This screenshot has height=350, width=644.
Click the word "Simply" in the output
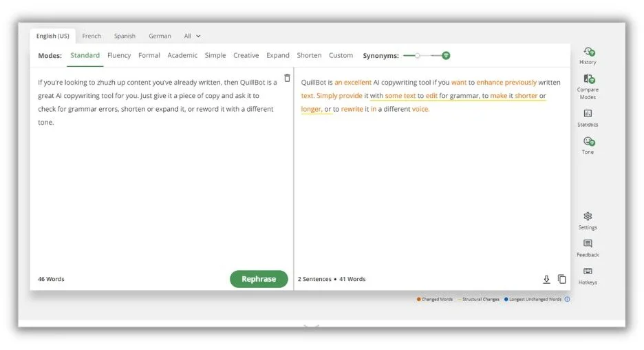327,95
